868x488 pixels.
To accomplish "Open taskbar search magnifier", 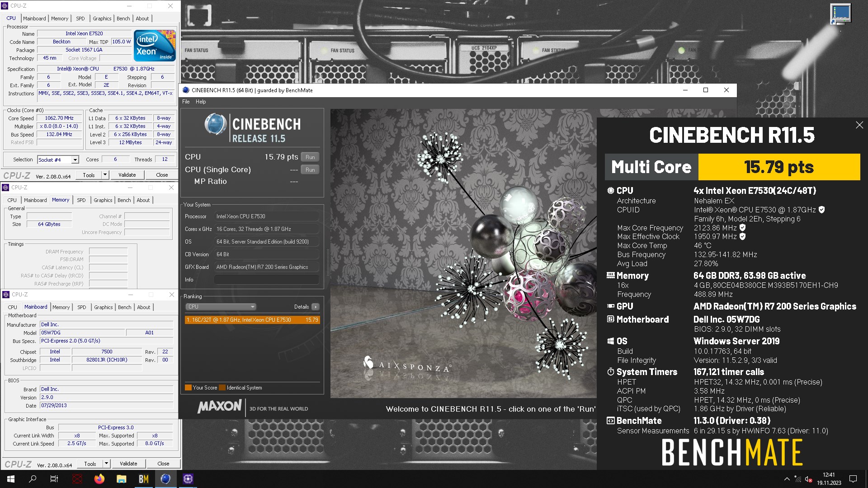I will [x=33, y=479].
